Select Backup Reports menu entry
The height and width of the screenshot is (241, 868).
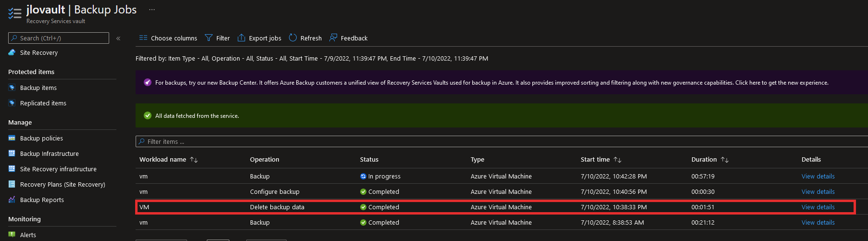[x=42, y=200]
